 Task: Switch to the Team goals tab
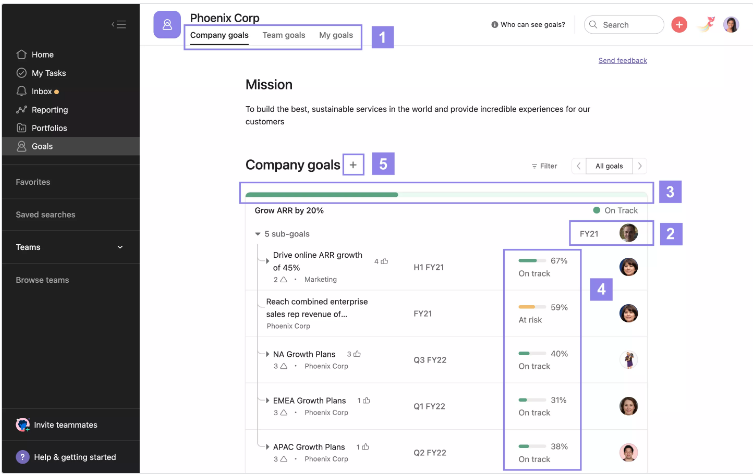[x=284, y=36]
